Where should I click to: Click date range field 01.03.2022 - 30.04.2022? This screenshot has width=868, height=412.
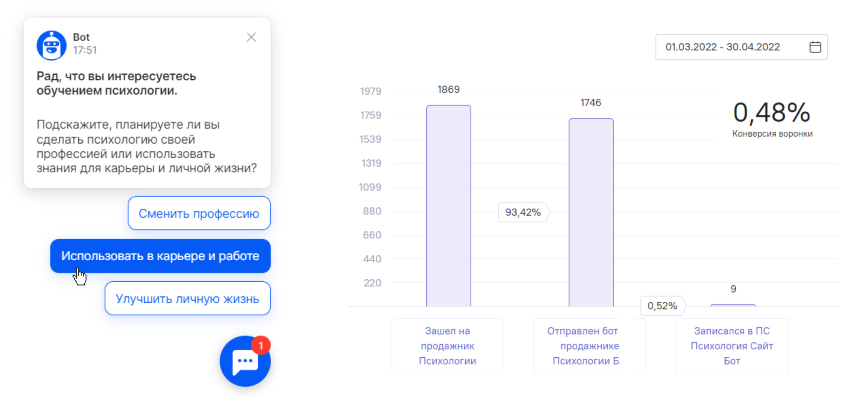point(741,47)
